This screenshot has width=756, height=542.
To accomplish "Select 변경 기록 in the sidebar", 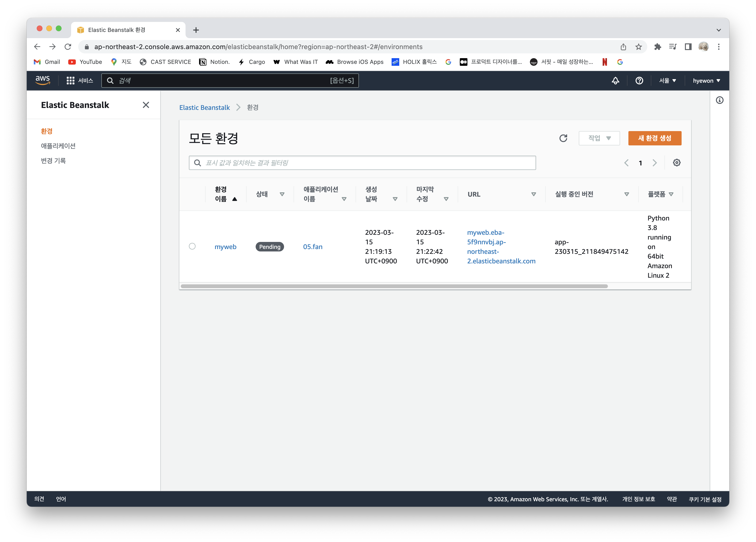I will 53,161.
